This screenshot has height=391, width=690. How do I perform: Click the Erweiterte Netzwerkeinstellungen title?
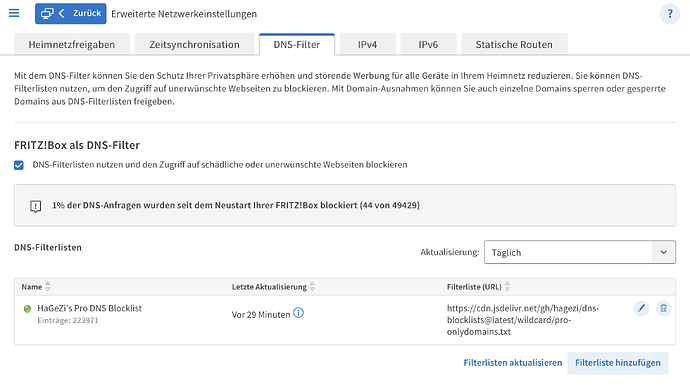point(184,14)
